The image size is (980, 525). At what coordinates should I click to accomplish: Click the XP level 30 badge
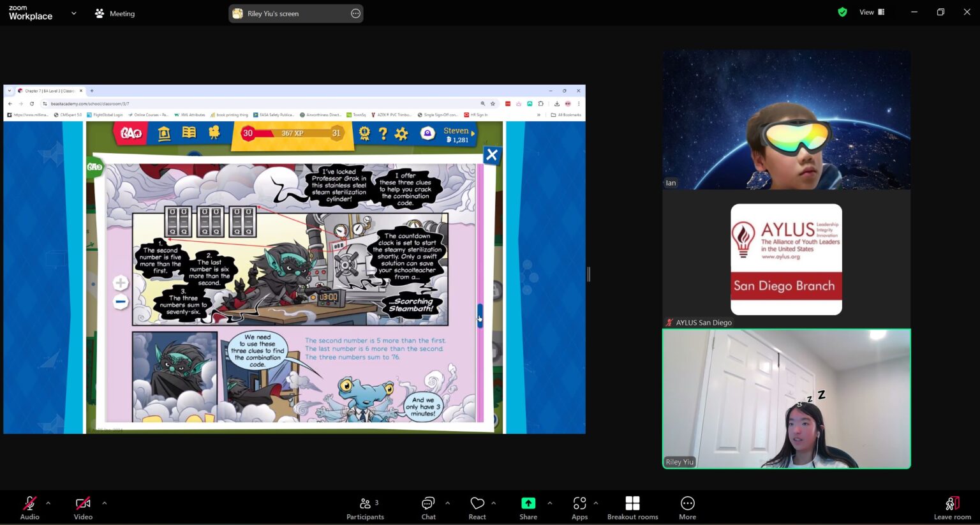click(x=248, y=133)
